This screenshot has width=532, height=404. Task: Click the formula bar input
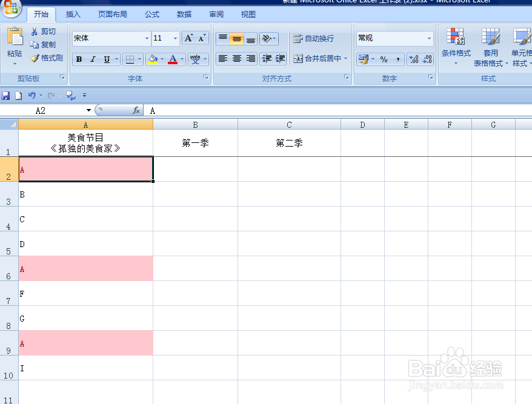(338, 110)
